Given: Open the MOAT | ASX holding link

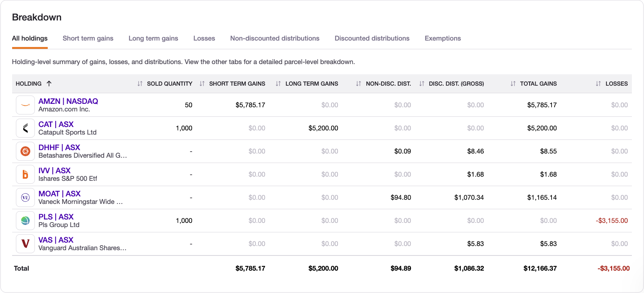Looking at the screenshot, I should (59, 194).
